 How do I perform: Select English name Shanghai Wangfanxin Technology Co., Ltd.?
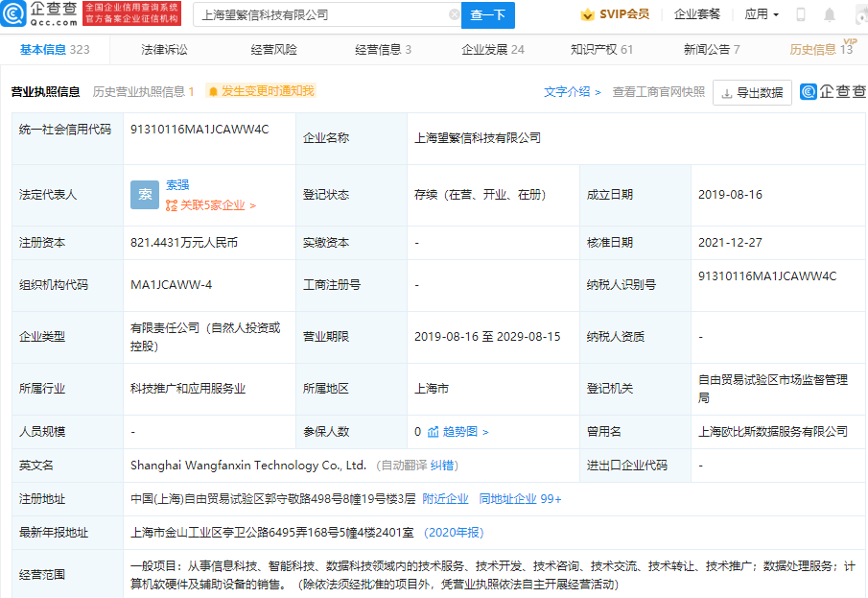click(x=248, y=466)
